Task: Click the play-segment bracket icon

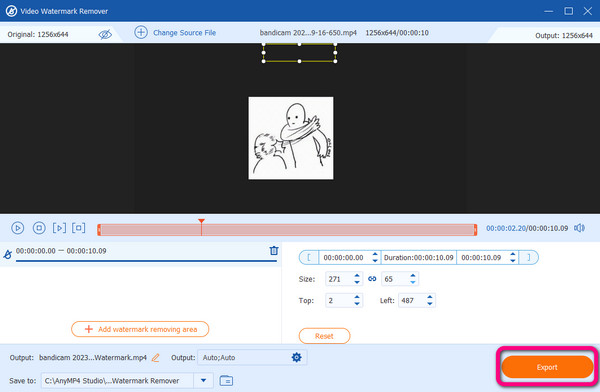Action: 59,228
